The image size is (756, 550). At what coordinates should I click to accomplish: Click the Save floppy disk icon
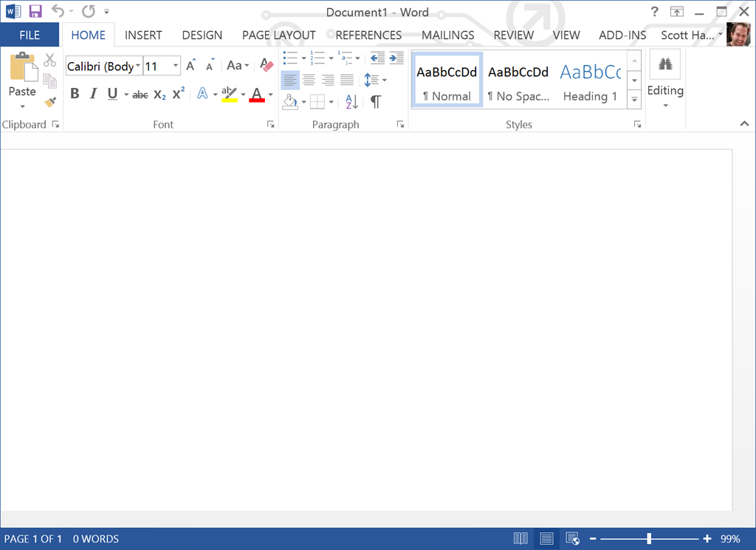click(x=35, y=12)
